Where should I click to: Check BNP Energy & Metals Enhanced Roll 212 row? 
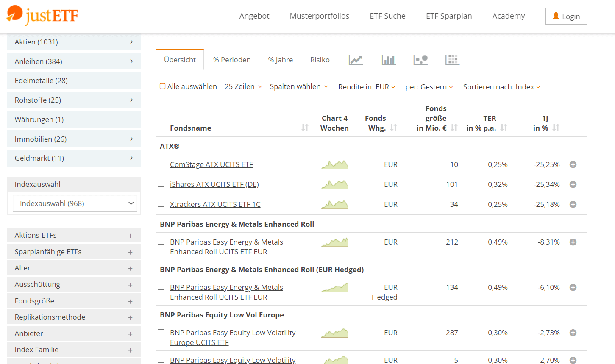(161, 242)
